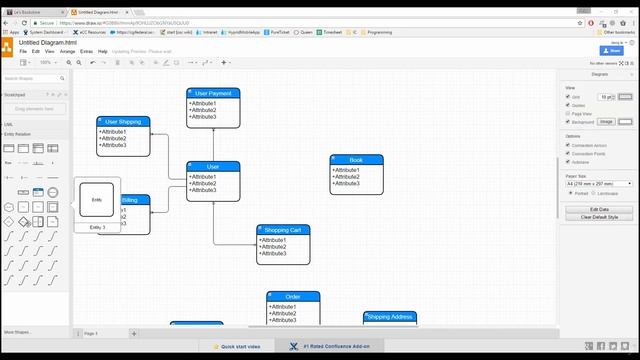The width and height of the screenshot is (640, 360).
Task: Open the Arrange menu
Action: tap(67, 51)
